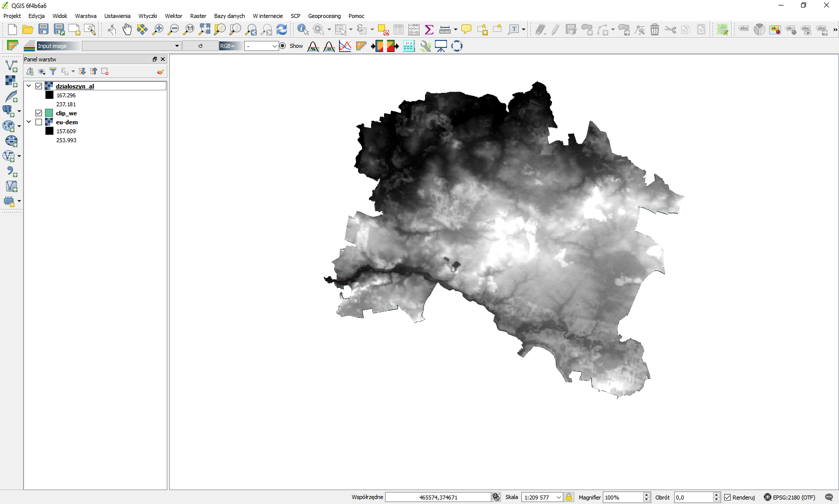Uncheck dzialoszyn_al layer visibility

[x=38, y=86]
